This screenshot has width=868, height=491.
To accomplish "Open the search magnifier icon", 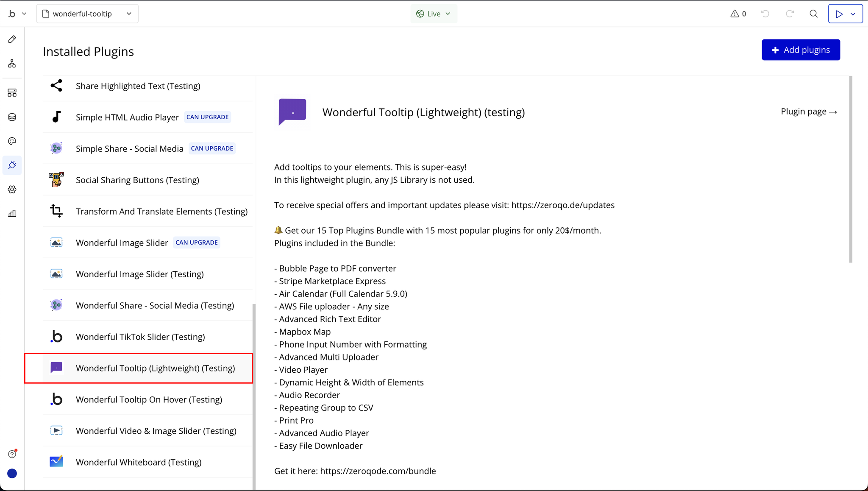I will point(814,14).
